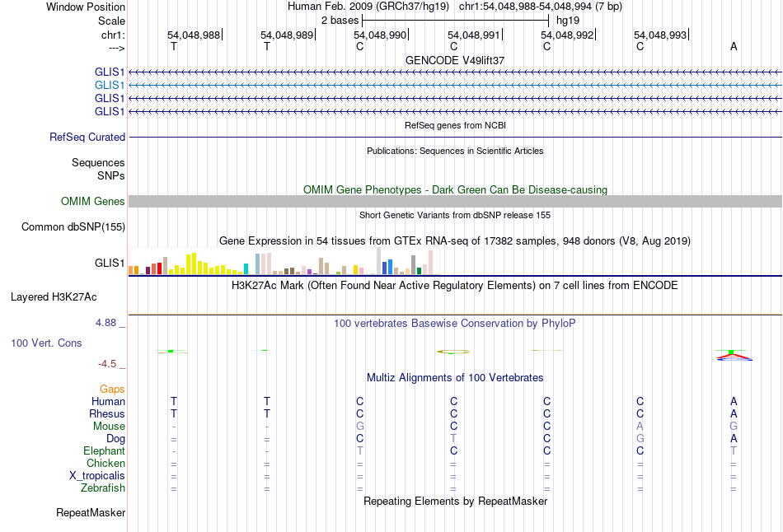
Task: Click the light blue GLIS1 transcript label
Action: [110, 86]
